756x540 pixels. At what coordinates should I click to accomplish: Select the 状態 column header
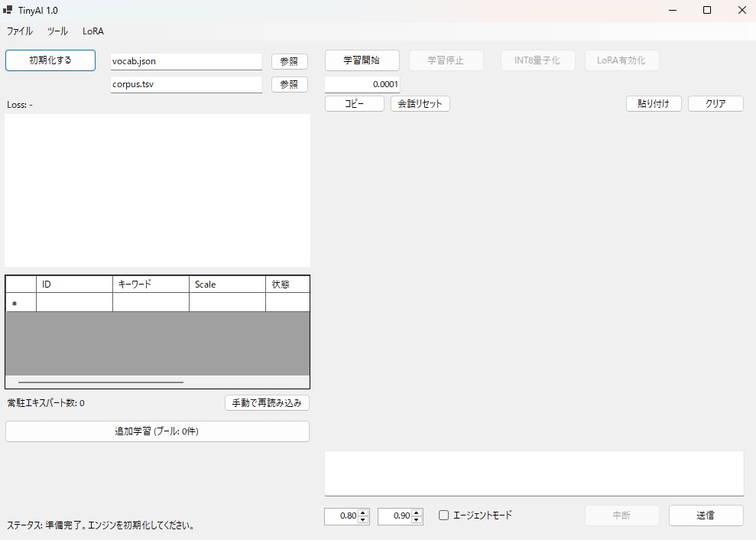pyautogui.click(x=287, y=285)
